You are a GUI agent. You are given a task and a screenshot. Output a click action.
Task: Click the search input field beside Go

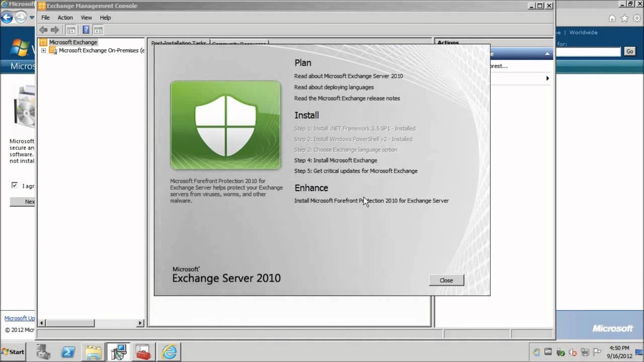click(589, 52)
